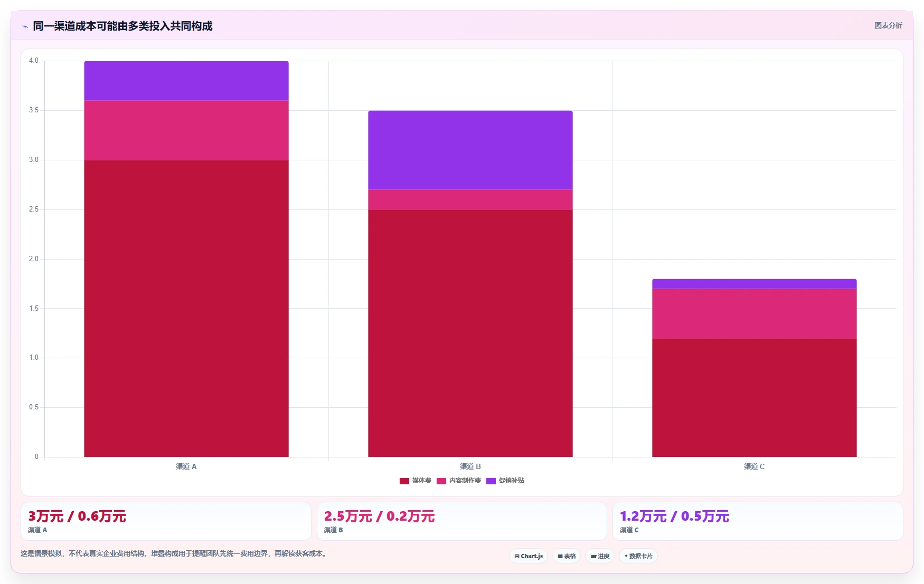Image resolution: width=924 pixels, height=584 pixels.
Task: Click the 2.5 y-axis tick label
Action: pyautogui.click(x=34, y=209)
